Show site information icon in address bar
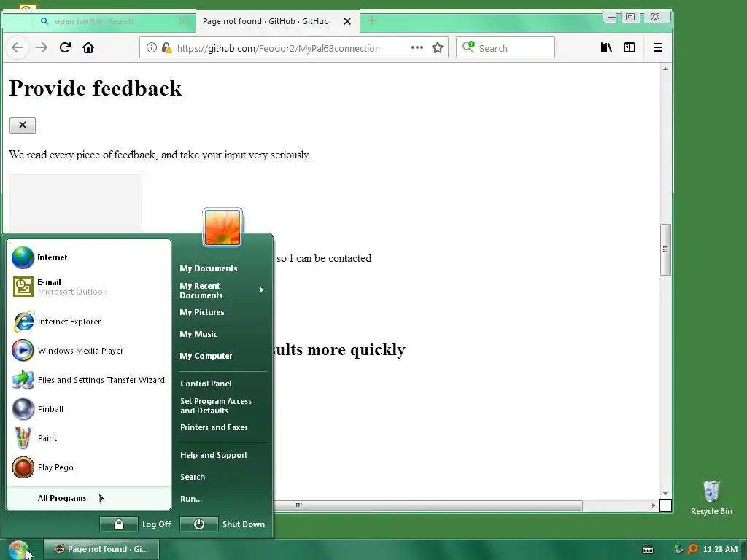Screen dimensions: 747x560 152,47
